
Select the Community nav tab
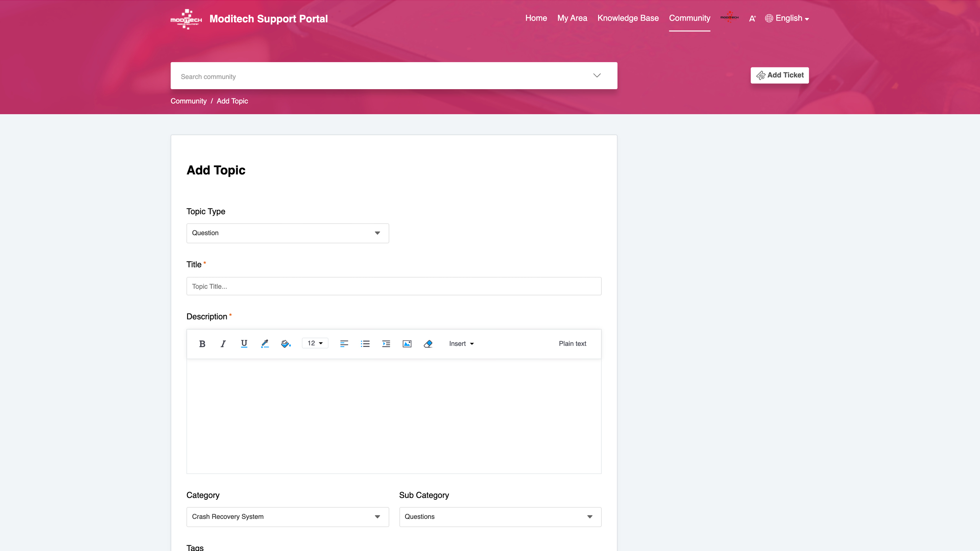click(x=689, y=18)
